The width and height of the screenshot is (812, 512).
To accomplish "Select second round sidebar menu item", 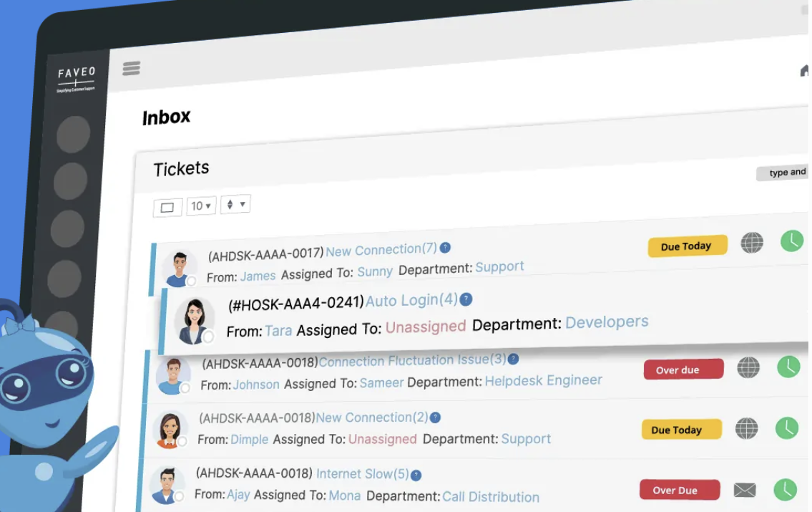I will [x=70, y=181].
